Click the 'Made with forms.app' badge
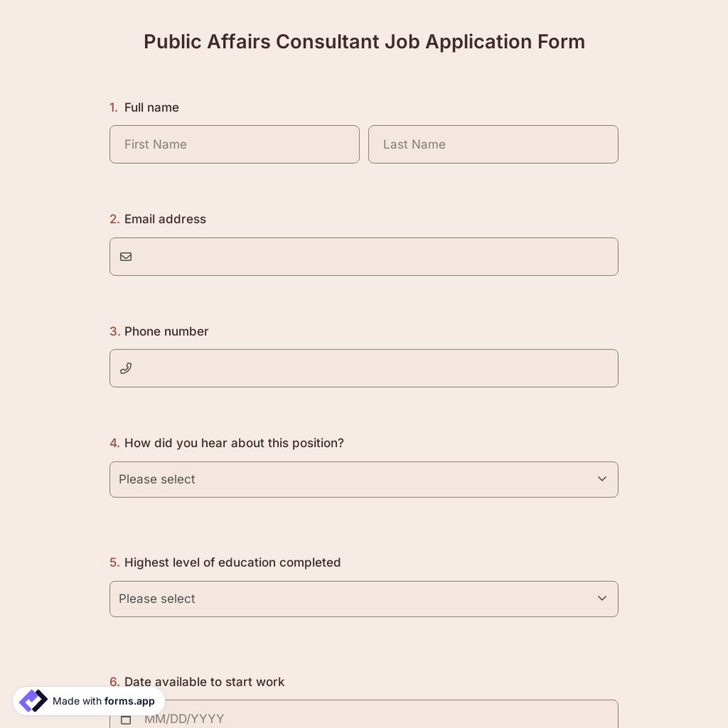Viewport: 728px width, 728px height. tap(87, 700)
